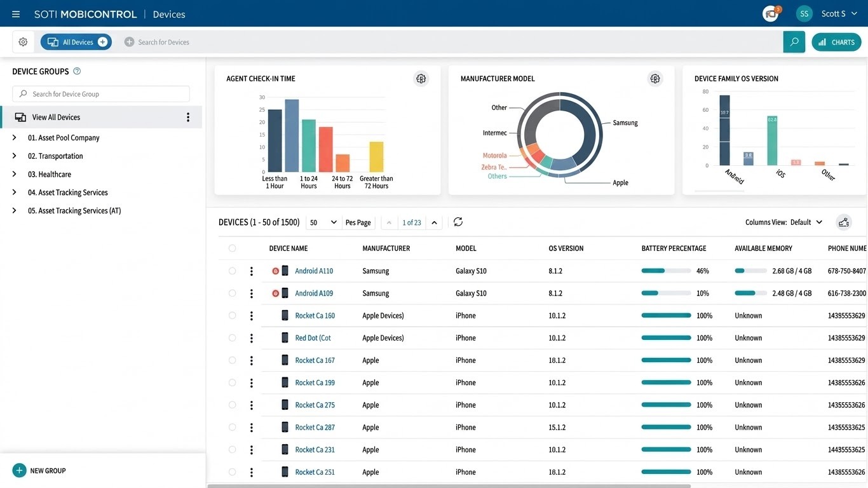Open actions menu for Rocket Ca 199
868x488 pixels.
pos(252,383)
